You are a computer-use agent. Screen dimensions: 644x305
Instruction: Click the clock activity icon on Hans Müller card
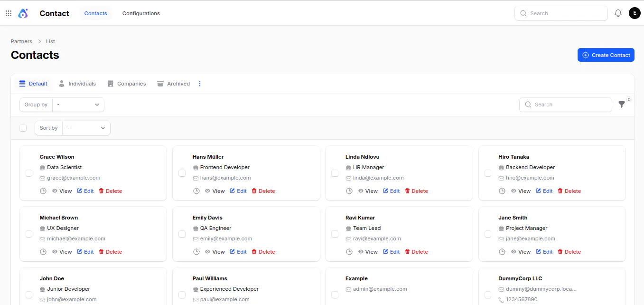(x=196, y=191)
